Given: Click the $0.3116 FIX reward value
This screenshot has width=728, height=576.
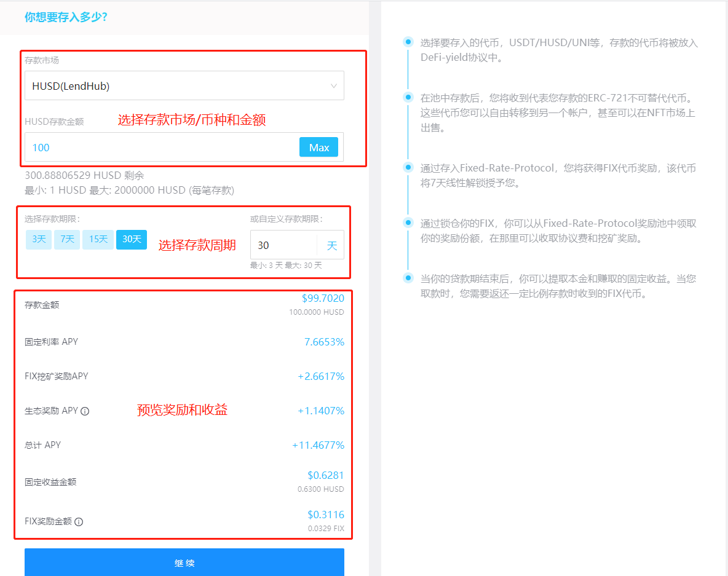Looking at the screenshot, I should [x=326, y=515].
